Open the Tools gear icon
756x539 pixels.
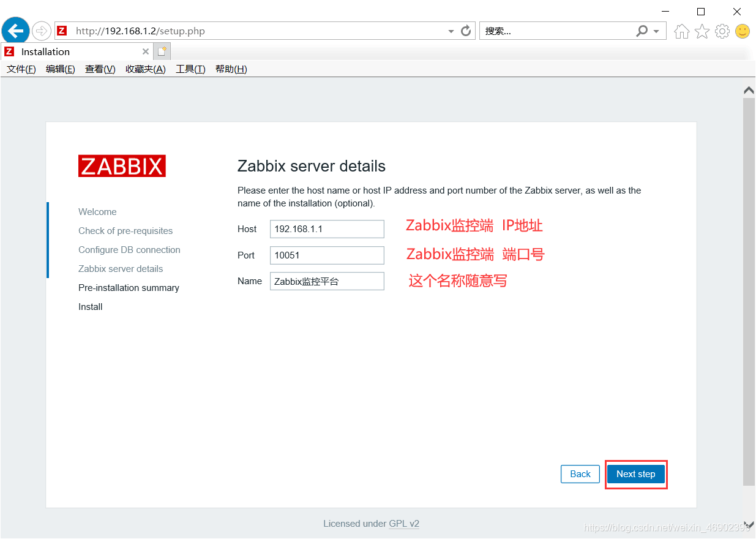pos(722,31)
